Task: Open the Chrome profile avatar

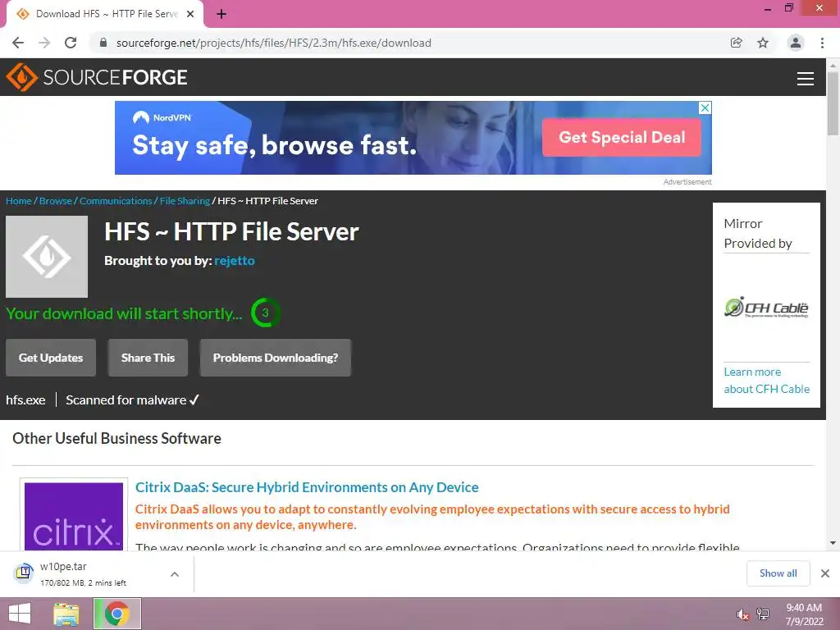Action: coord(796,43)
